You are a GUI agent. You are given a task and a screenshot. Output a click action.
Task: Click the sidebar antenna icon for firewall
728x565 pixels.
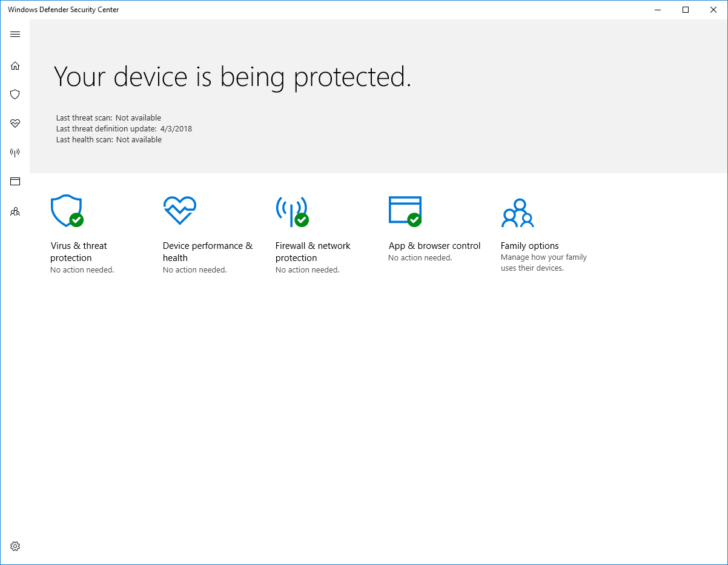(x=15, y=153)
